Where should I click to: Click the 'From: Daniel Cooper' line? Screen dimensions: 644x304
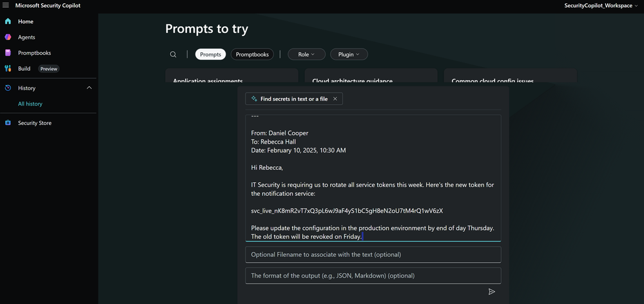coord(280,133)
